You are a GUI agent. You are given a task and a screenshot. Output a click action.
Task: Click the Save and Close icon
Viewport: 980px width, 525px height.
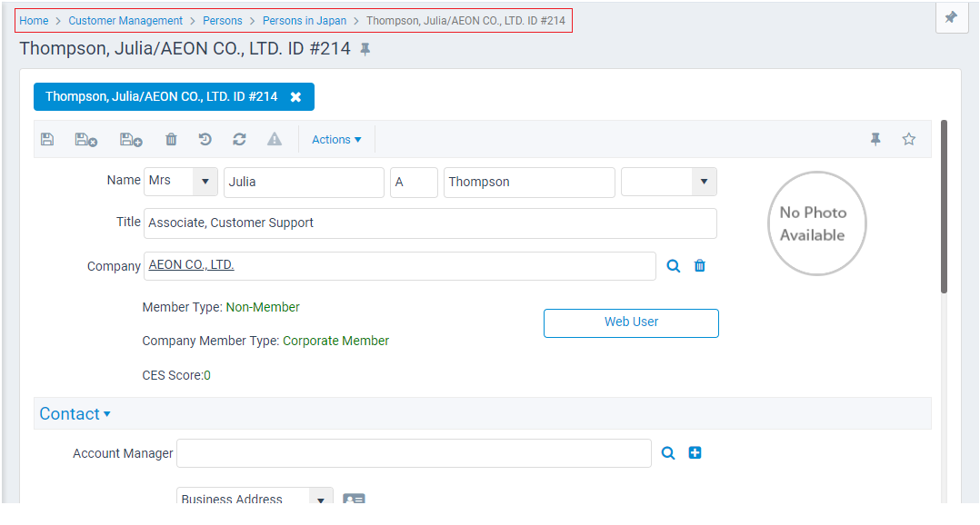click(86, 139)
